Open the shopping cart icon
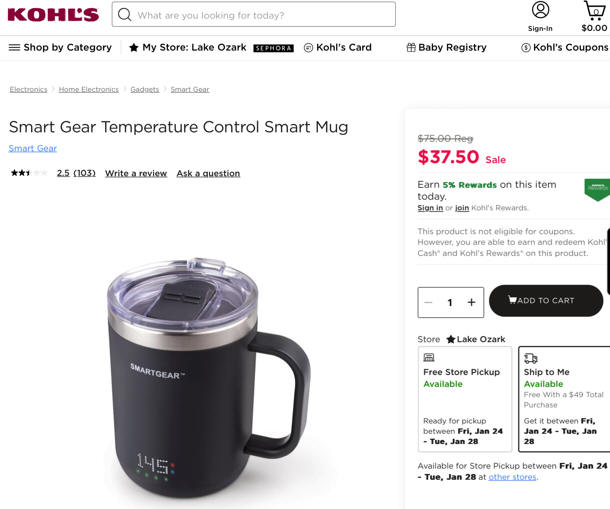Screen dimensions: 610x509 click(x=594, y=11)
